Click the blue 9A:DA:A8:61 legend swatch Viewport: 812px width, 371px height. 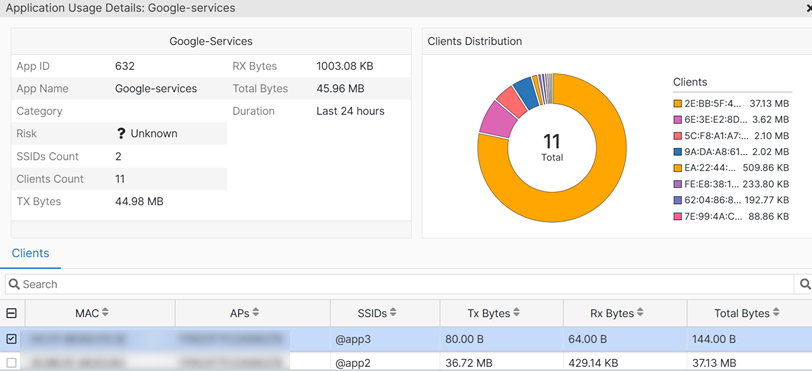click(x=677, y=152)
